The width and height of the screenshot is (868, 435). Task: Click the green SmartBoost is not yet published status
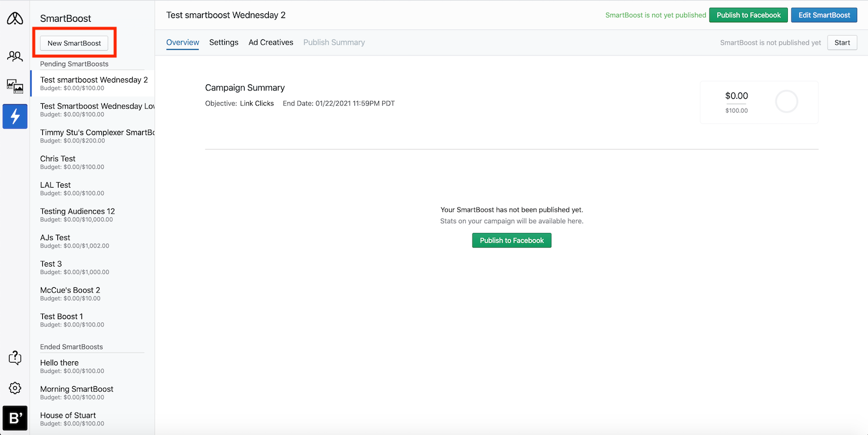point(656,15)
